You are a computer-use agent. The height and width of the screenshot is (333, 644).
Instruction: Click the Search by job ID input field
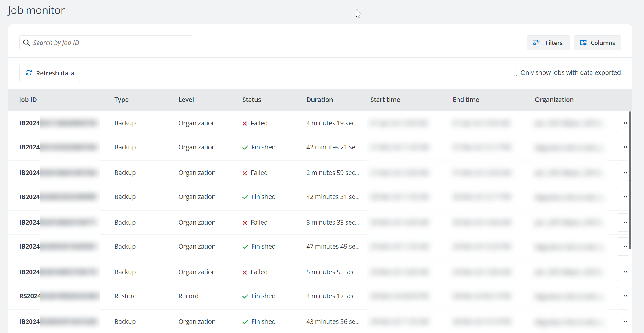106,43
